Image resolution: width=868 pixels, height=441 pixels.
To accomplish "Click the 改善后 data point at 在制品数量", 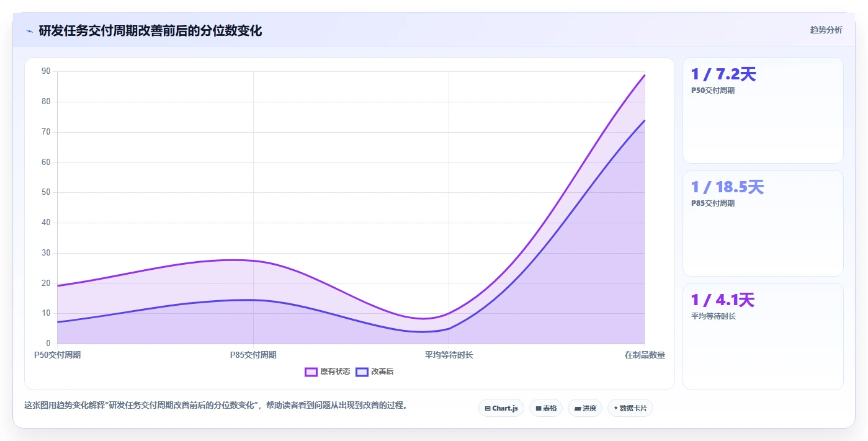I will pos(645,120).
